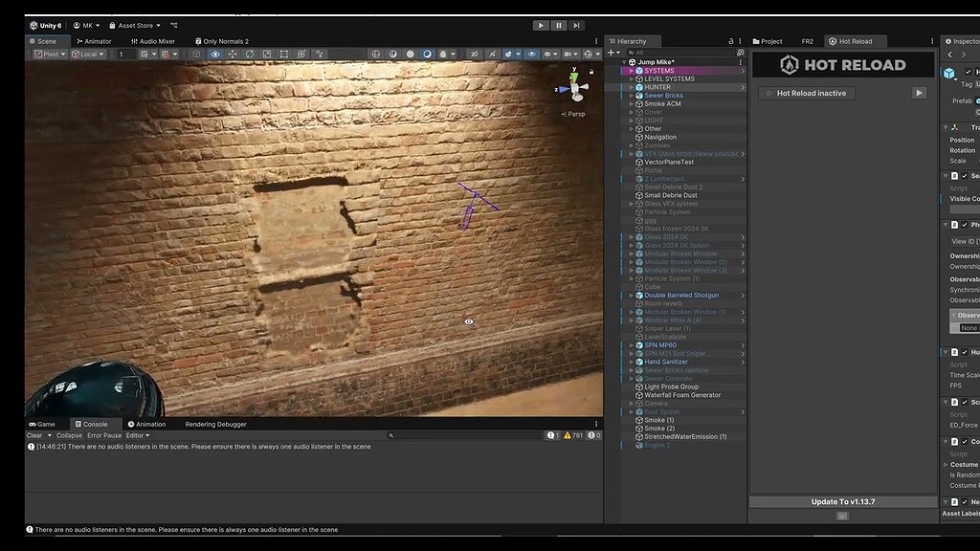Select the Step frame icon next to Pause
The width and height of the screenshot is (980, 551).
click(x=576, y=25)
